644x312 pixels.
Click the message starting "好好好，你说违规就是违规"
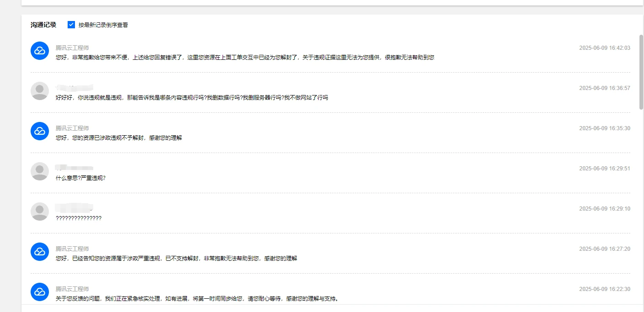[192, 97]
